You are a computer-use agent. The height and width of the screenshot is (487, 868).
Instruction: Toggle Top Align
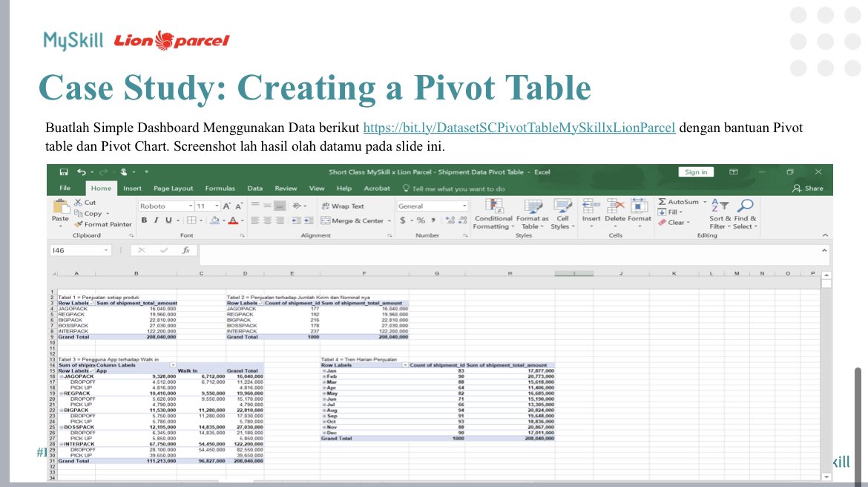(255, 206)
